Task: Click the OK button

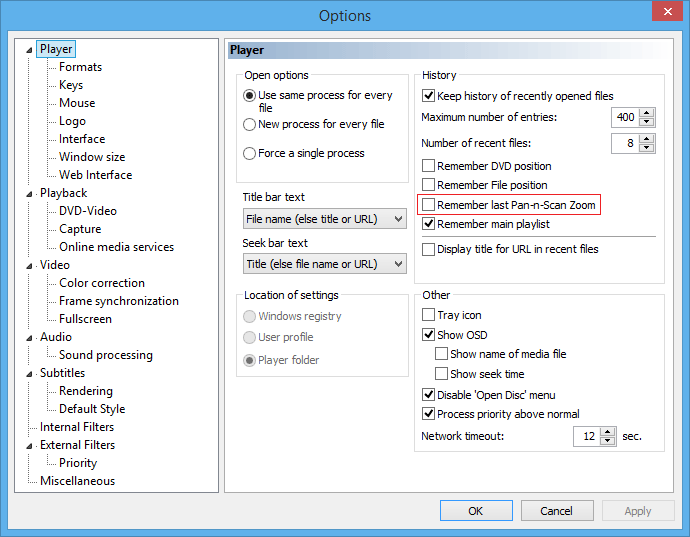Action: [x=476, y=511]
